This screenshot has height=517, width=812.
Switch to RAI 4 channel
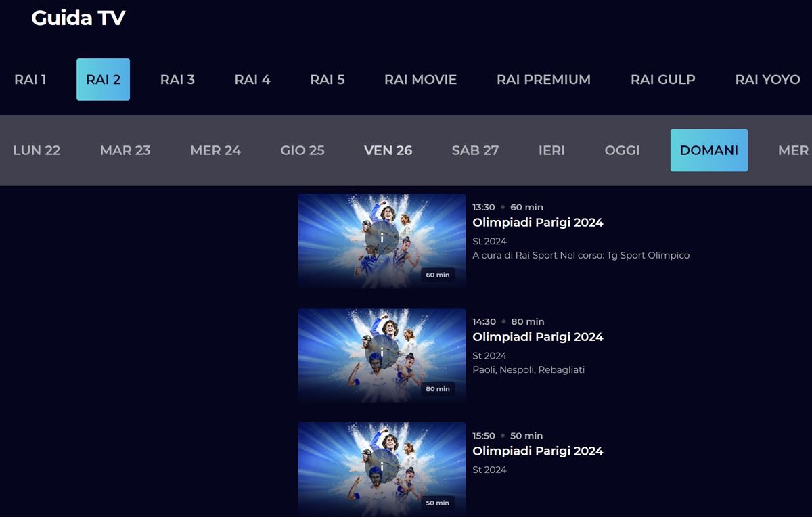[x=252, y=79]
